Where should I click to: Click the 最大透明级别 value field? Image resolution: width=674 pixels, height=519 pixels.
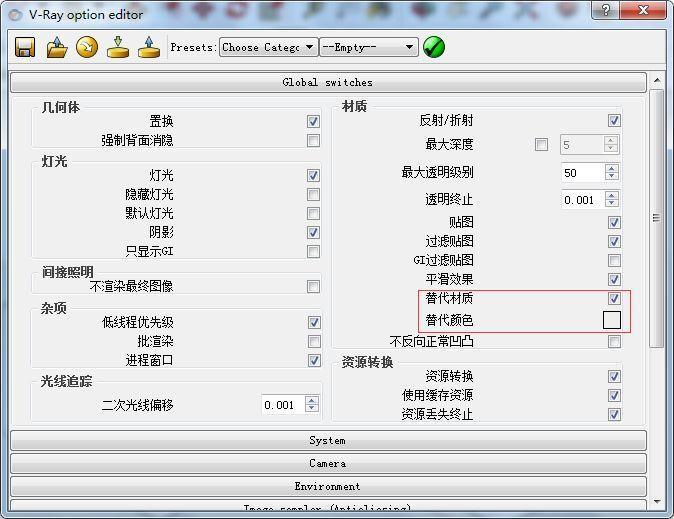(583, 173)
